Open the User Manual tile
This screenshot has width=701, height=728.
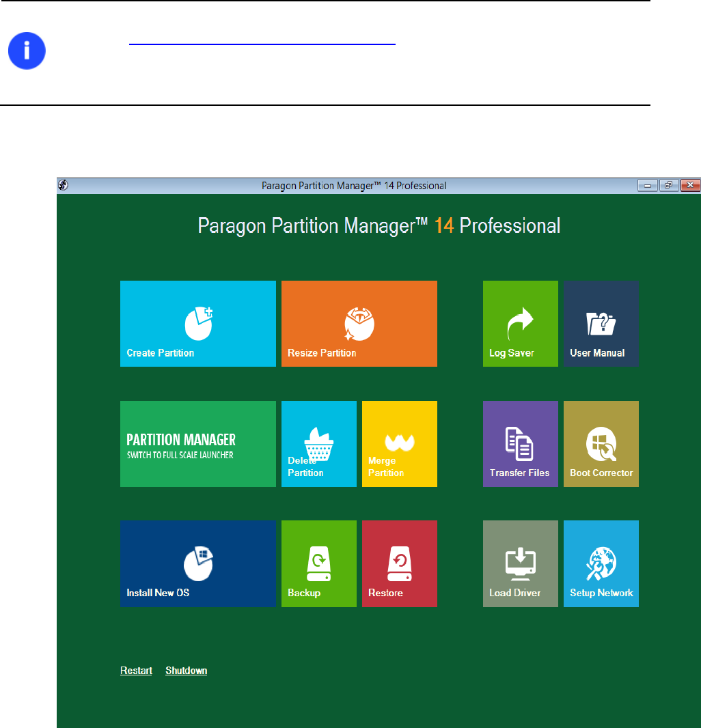click(601, 324)
